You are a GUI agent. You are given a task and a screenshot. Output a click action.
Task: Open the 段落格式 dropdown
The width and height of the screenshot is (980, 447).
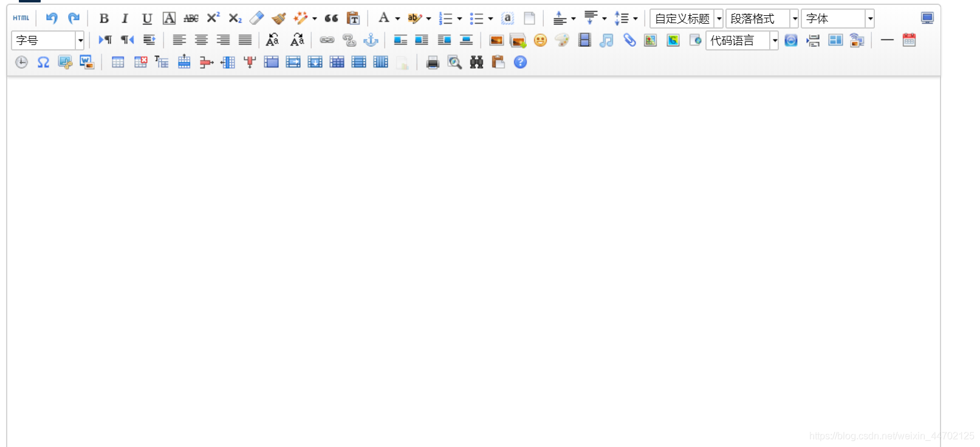(x=762, y=18)
